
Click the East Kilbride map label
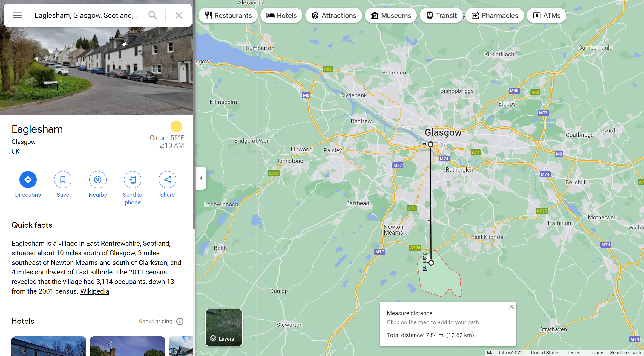pyautogui.click(x=487, y=237)
